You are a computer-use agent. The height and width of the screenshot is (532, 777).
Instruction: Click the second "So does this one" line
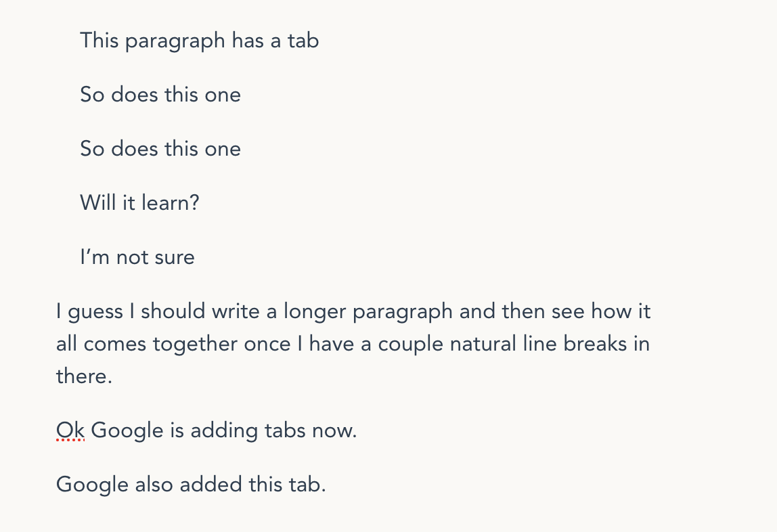[x=160, y=149]
